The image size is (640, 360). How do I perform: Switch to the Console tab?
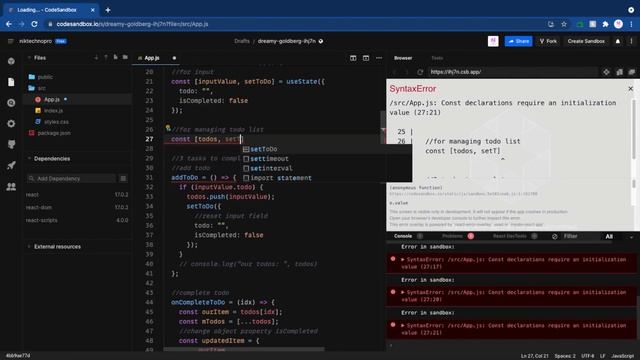pyautogui.click(x=403, y=236)
